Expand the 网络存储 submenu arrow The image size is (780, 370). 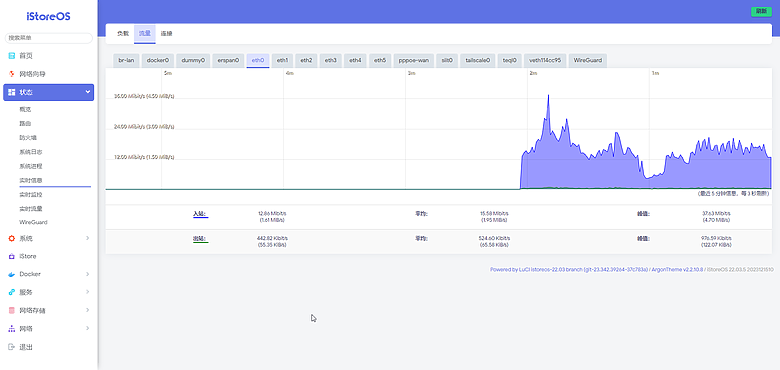pyautogui.click(x=88, y=310)
